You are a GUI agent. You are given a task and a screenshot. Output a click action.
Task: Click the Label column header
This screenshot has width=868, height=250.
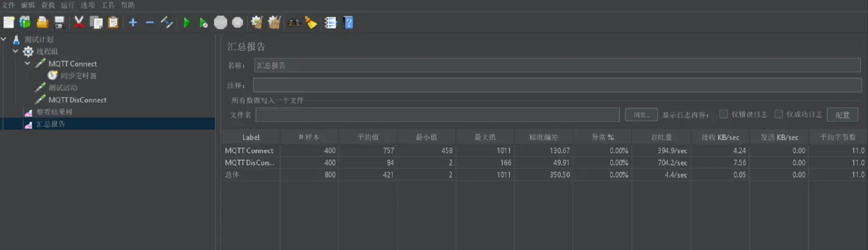click(251, 137)
